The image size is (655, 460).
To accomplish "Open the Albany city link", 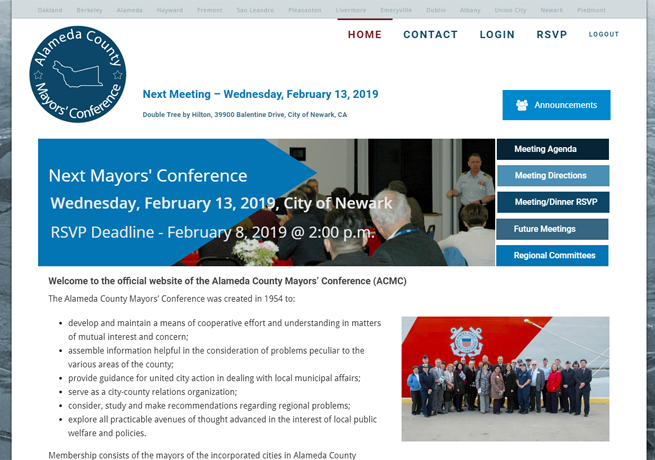I will point(470,10).
